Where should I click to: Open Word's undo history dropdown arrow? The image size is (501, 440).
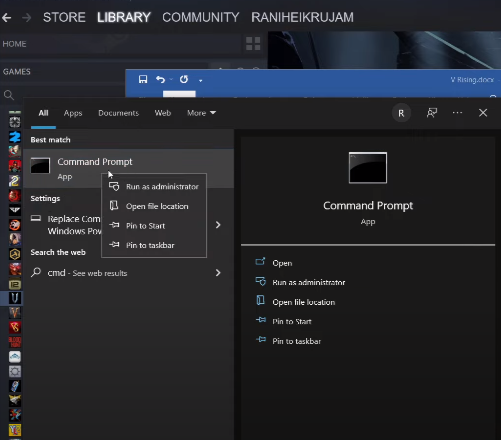click(x=171, y=79)
